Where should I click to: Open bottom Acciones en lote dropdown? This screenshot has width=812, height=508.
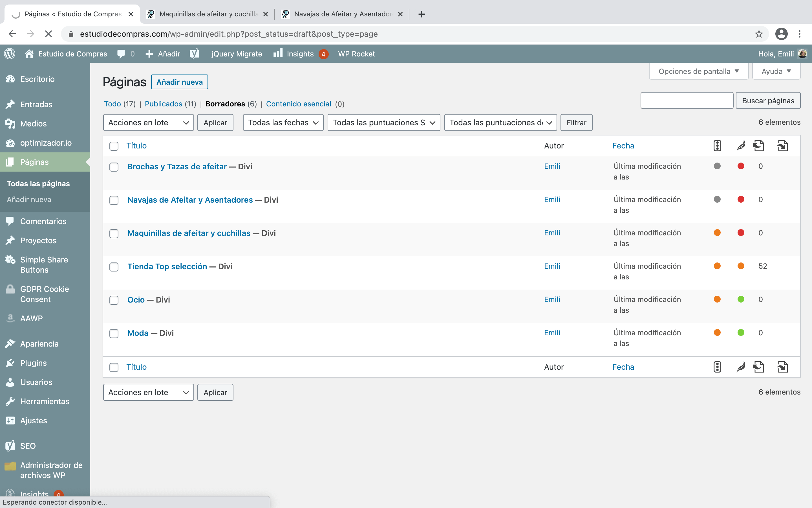pos(148,392)
